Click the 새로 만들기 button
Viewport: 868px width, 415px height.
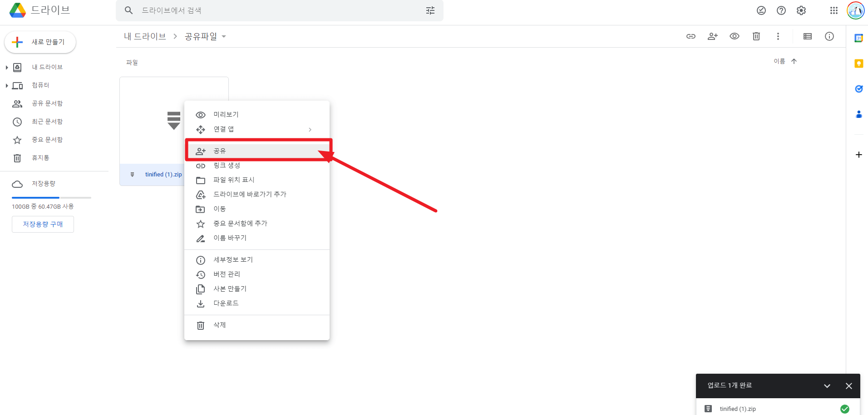[40, 42]
